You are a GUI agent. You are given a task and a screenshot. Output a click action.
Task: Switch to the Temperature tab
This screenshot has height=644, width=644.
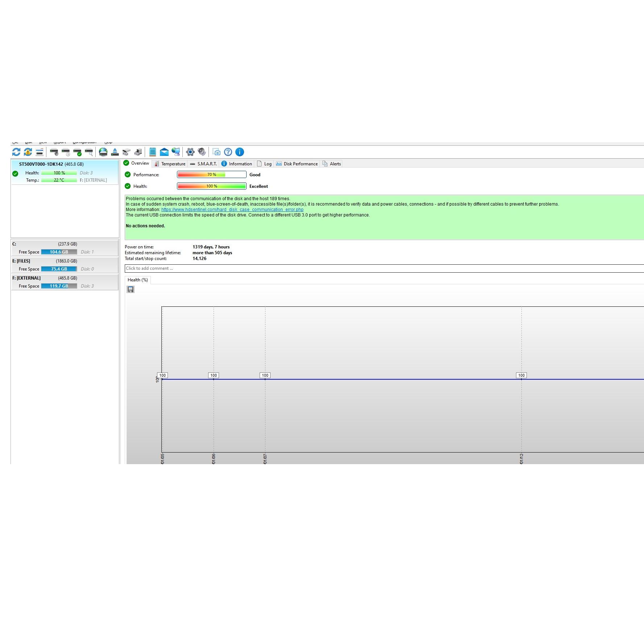point(170,164)
